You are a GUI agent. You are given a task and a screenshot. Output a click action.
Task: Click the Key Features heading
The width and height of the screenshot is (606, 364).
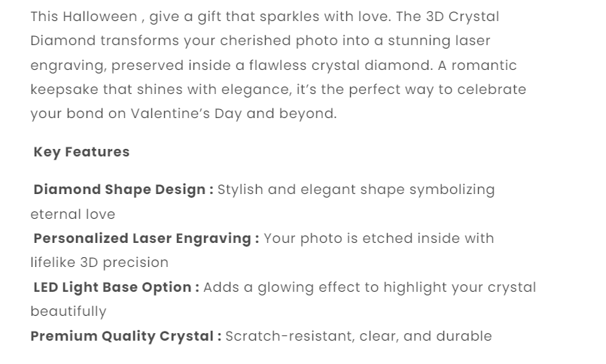[81, 152]
